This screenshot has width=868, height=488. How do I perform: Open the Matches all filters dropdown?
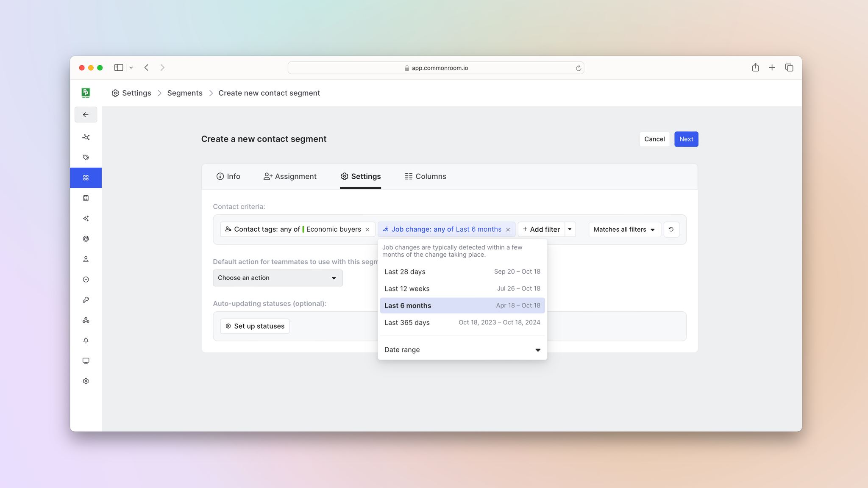click(x=624, y=229)
